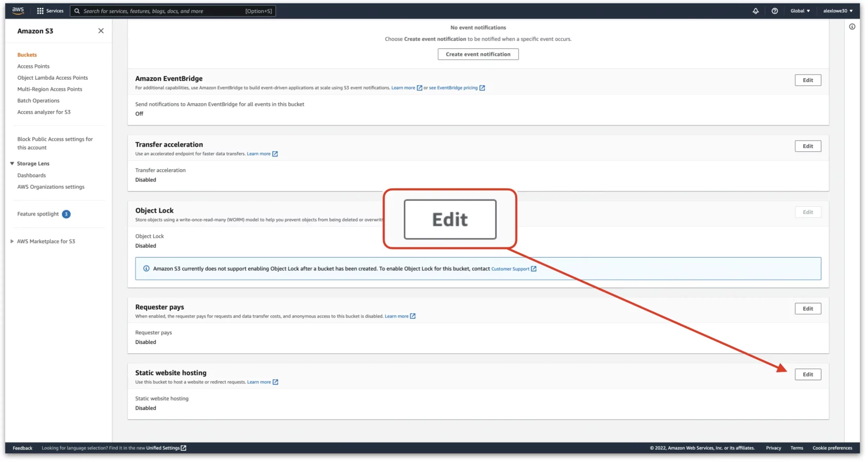Open Multi-Region Access Points
Image resolution: width=868 pixels, height=462 pixels.
pos(50,89)
